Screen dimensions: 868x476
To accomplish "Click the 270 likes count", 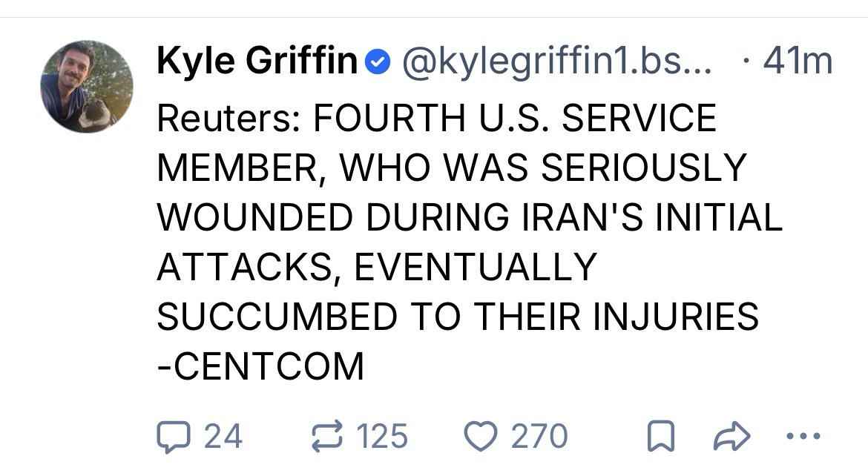I will 539,436.
